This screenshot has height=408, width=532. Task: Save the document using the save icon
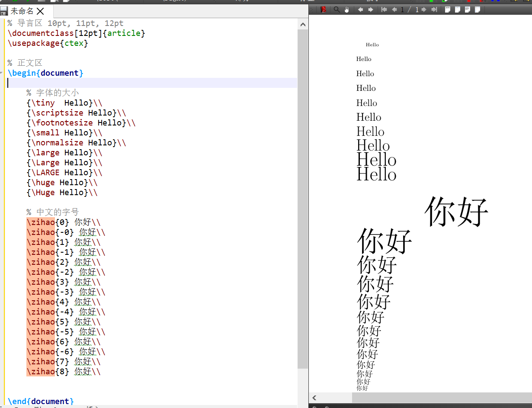click(4, 11)
